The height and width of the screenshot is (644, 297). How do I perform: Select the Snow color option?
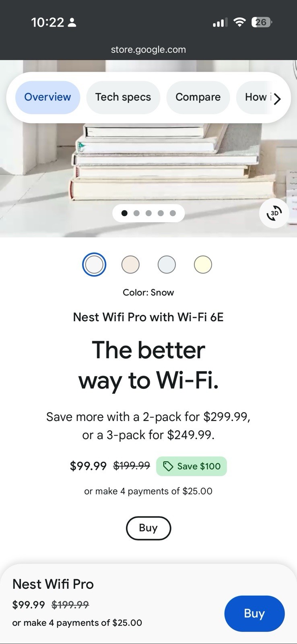pyautogui.click(x=94, y=264)
